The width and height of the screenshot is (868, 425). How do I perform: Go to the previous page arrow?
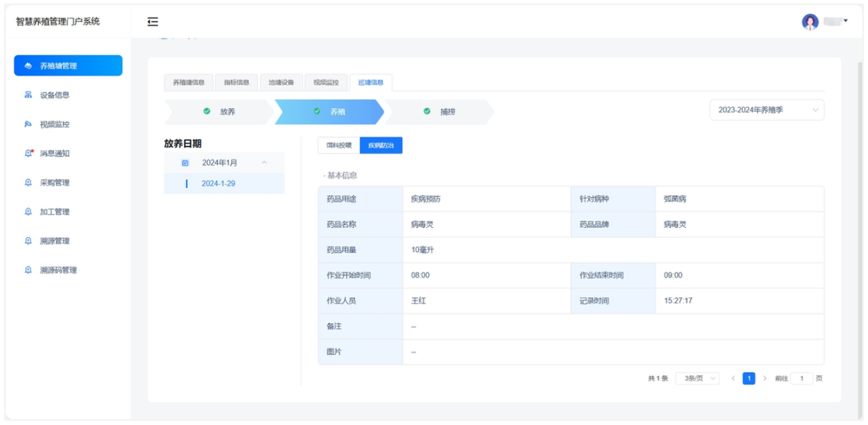pyautogui.click(x=733, y=379)
